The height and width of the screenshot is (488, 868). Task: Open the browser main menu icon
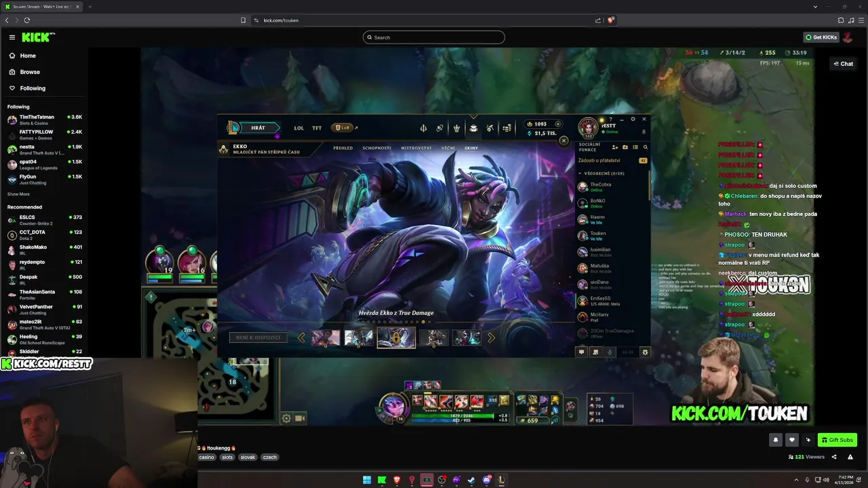pos(861,20)
